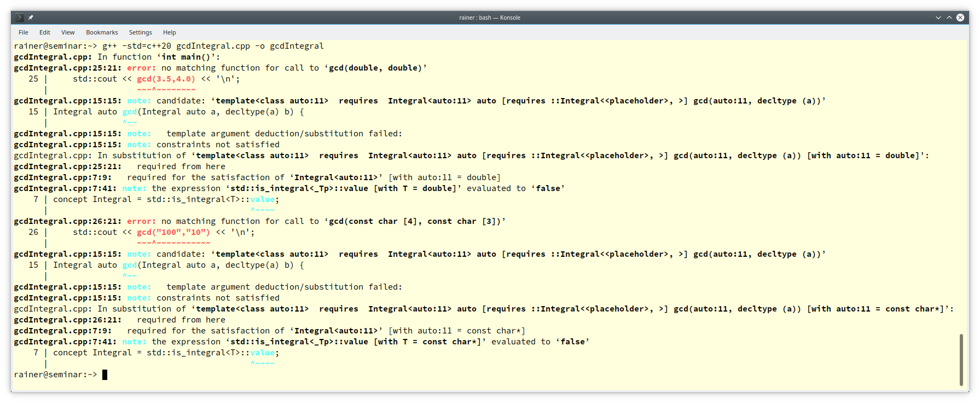Click the g++ -std=c++20 command line
Image resolution: width=980 pixels, height=403 pixels.
pos(213,46)
